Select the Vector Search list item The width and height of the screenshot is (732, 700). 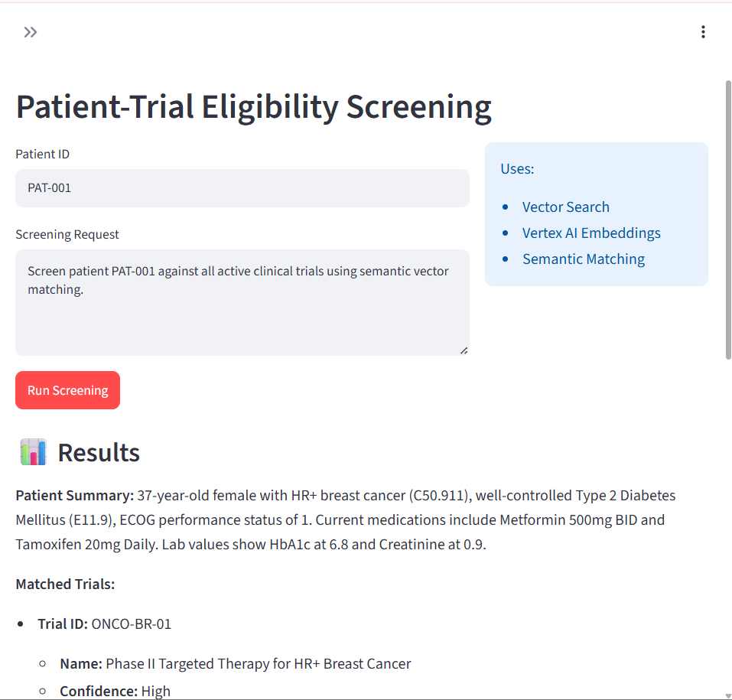click(x=565, y=207)
